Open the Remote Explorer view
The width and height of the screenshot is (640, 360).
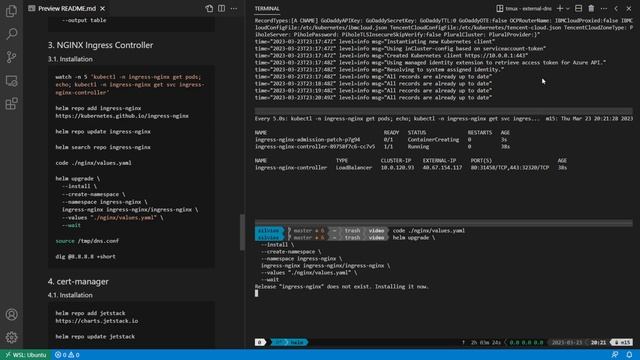click(x=11, y=80)
